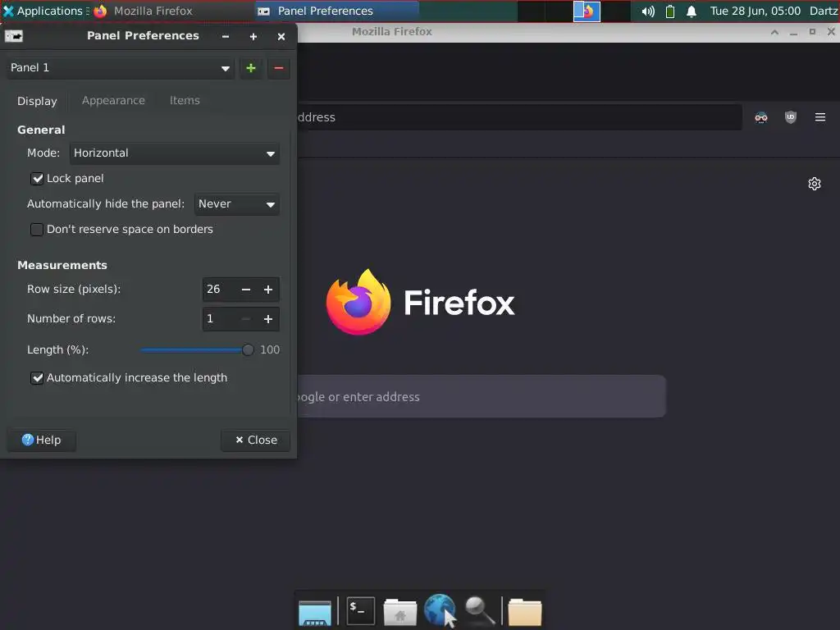Open the folder icon at dock end
The height and width of the screenshot is (630, 840).
point(524,612)
